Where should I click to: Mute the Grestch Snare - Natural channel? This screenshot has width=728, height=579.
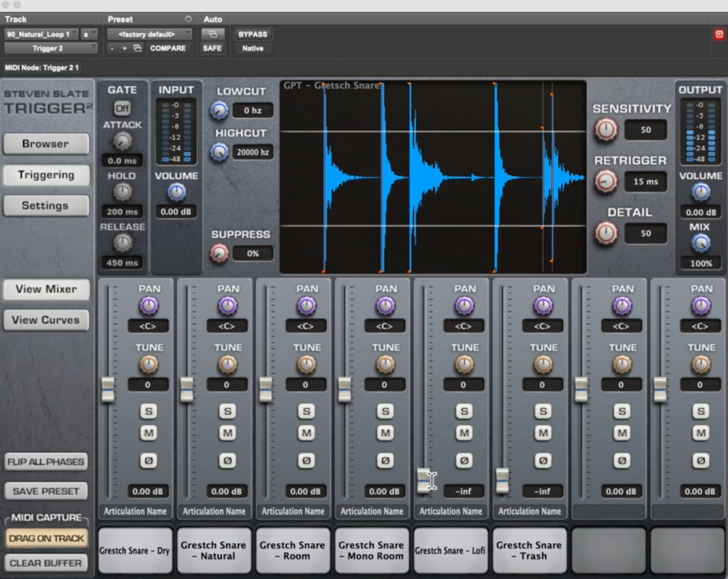(227, 433)
